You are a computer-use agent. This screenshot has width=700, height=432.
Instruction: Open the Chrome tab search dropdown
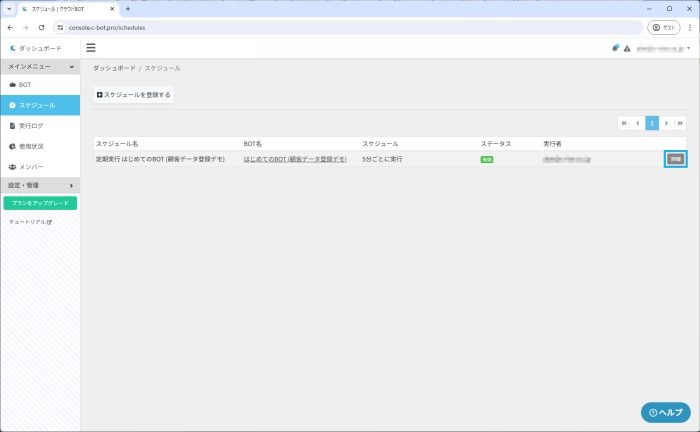9,8
